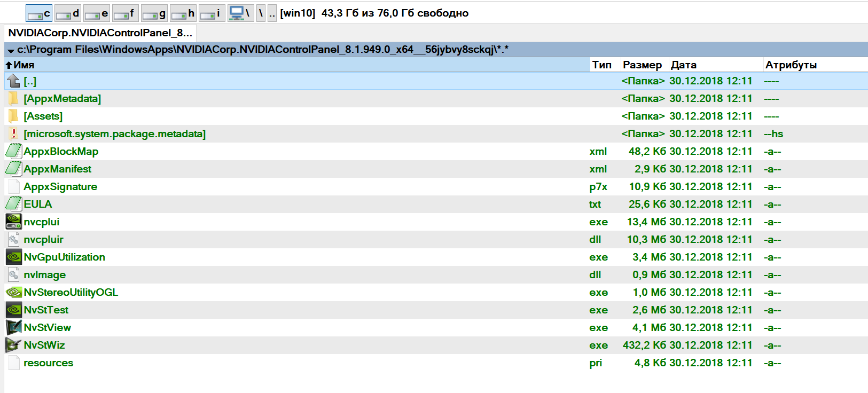Click the NvStTest executable icon
This screenshot has width=868, height=393.
click(13, 310)
